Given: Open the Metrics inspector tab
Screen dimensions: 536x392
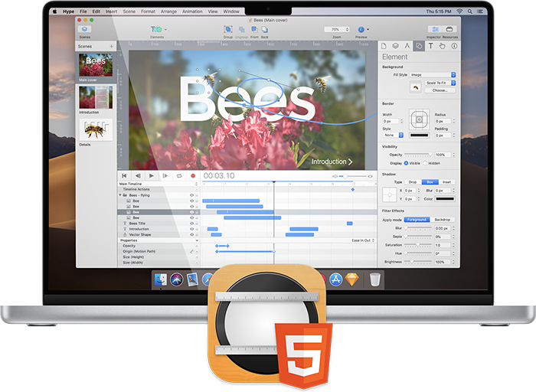Looking at the screenshot, I should [407, 46].
